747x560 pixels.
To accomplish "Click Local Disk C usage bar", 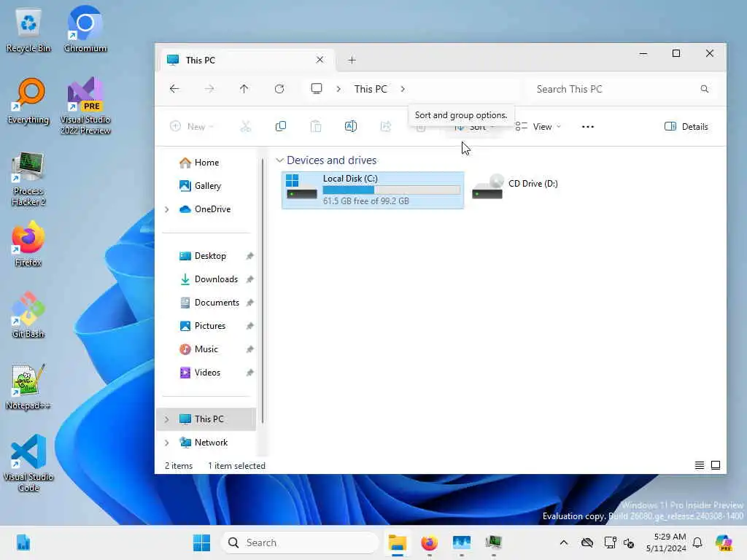I will [x=391, y=190].
